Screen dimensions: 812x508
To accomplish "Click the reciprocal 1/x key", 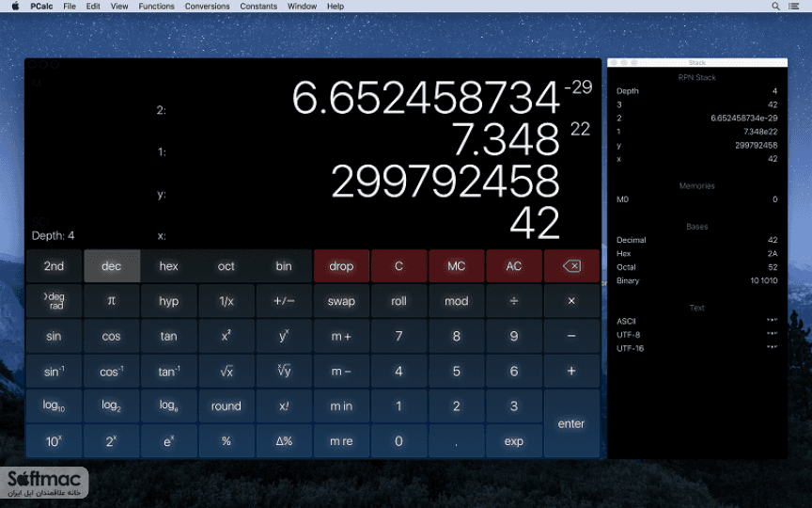I will (x=226, y=301).
